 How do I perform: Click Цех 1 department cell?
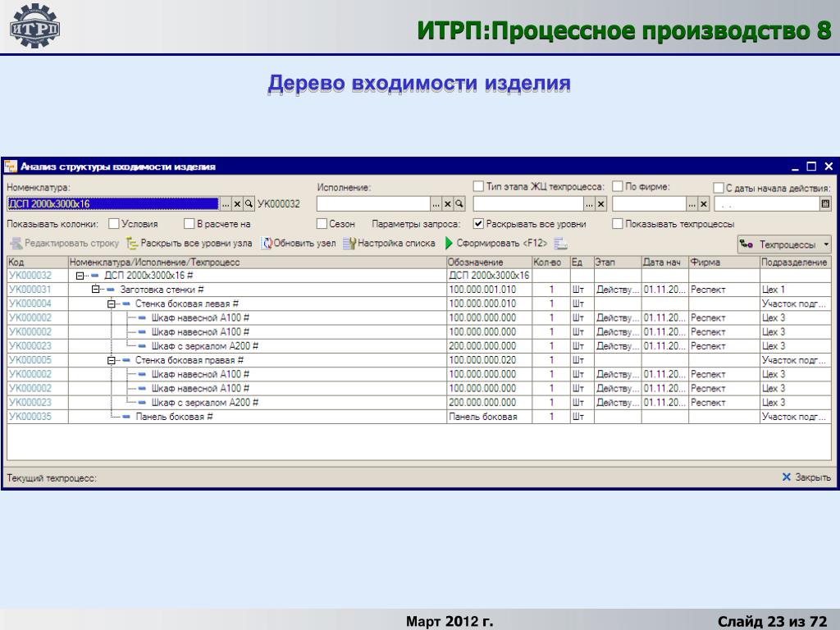796,290
